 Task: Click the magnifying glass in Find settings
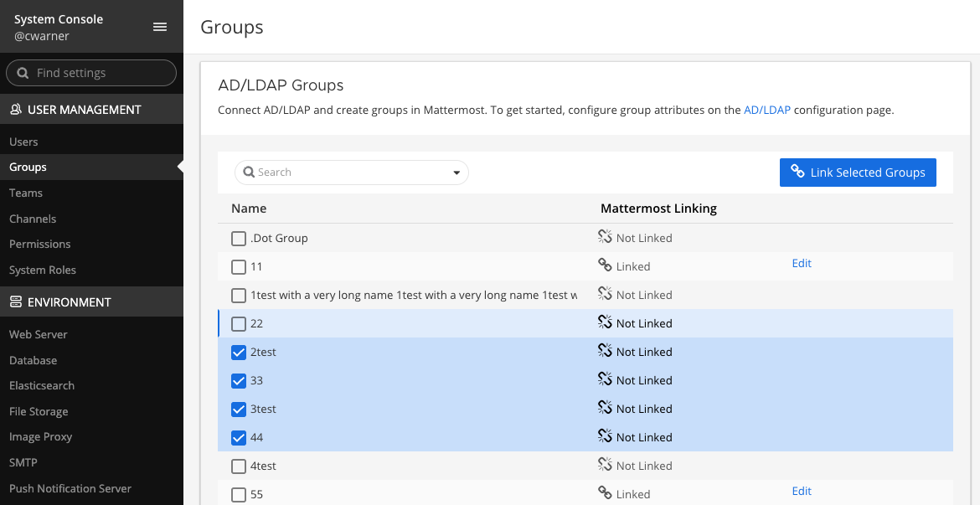coord(23,72)
